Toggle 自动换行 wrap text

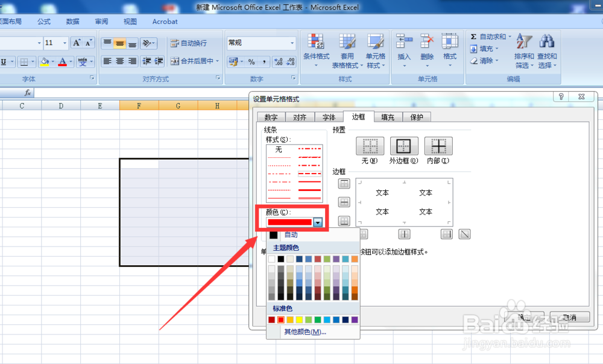(189, 43)
